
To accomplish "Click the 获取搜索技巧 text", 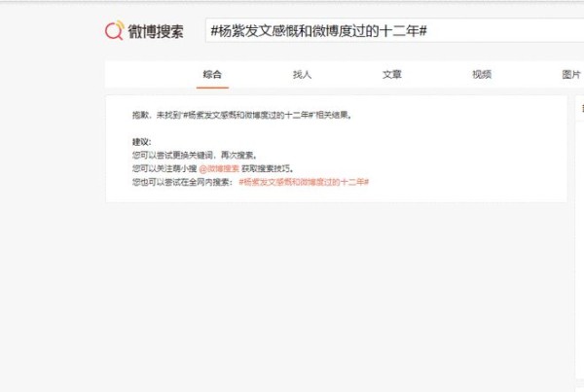I will click(x=268, y=168).
